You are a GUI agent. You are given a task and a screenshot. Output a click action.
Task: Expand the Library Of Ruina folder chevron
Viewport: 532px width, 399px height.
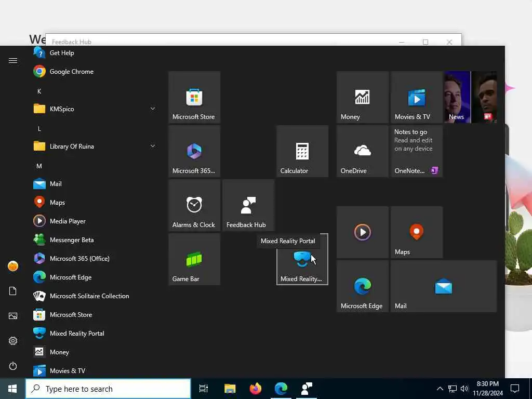click(x=153, y=146)
